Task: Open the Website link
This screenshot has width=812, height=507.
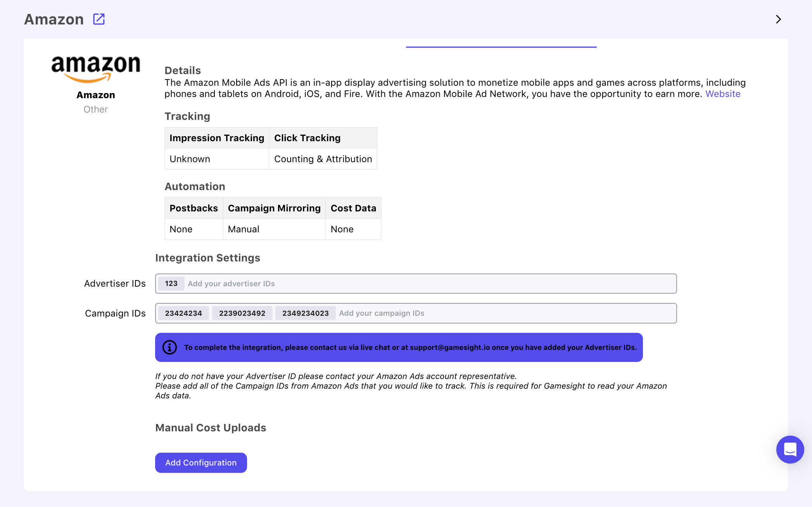Action: (x=722, y=94)
